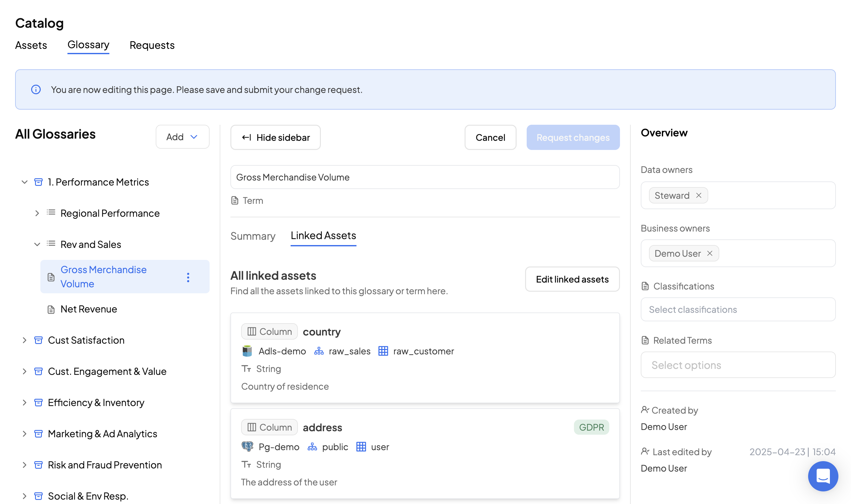This screenshot has width=851, height=504.
Task: Click the raw_customer table icon
Action: 383,351
